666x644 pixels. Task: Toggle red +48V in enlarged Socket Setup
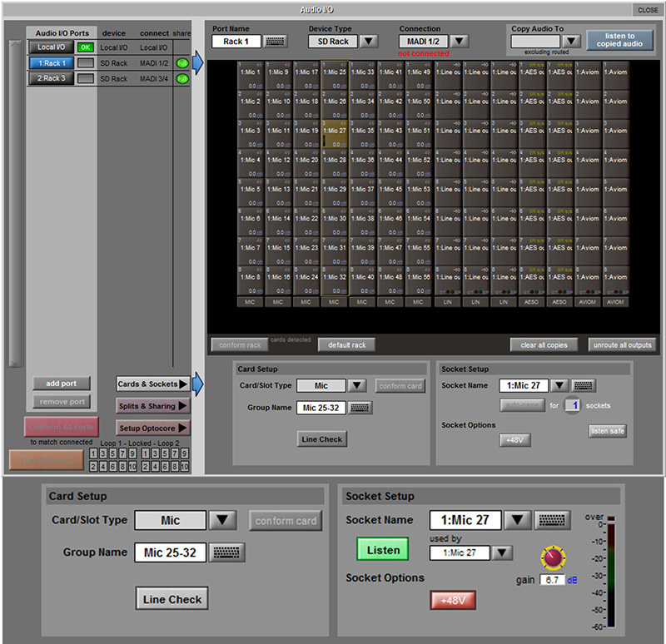click(453, 600)
